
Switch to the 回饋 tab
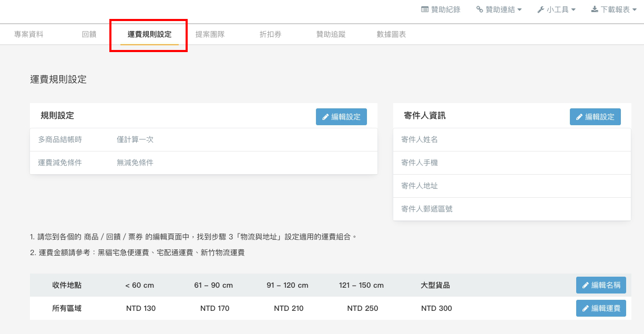(89, 34)
